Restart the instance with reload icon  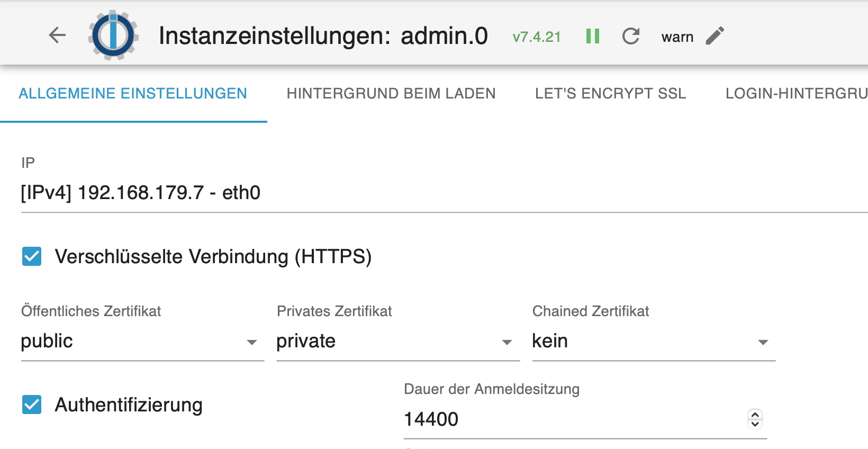(x=631, y=36)
